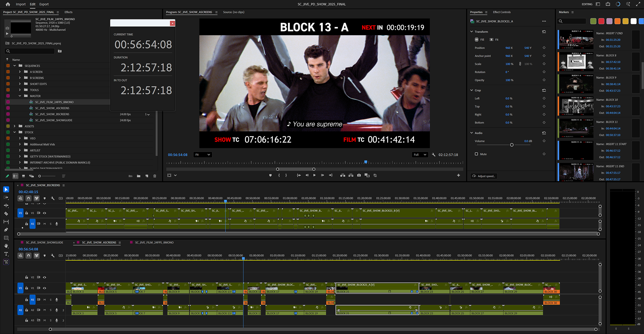644x334 pixels.
Task: Click the green marker color swatch
Action: pos(593,21)
